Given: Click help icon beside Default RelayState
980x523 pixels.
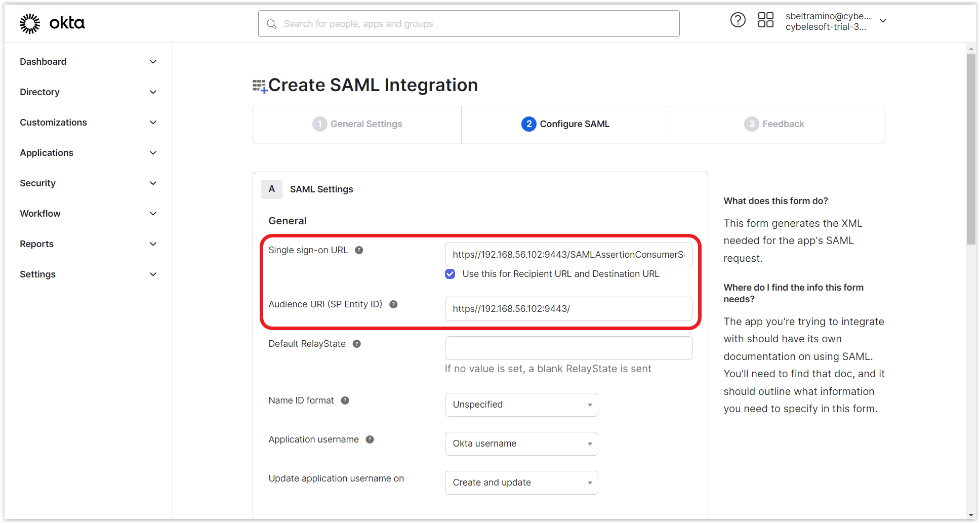Looking at the screenshot, I should [357, 344].
